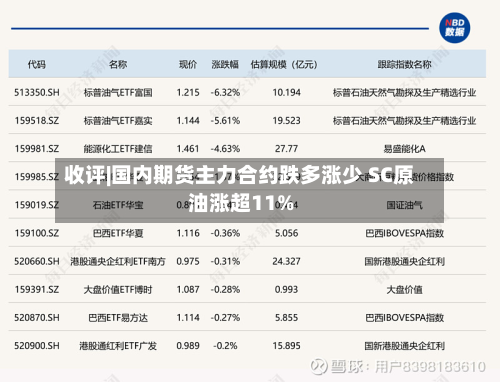Click the code 159518.SZ
The image size is (500, 382).
click(37, 120)
